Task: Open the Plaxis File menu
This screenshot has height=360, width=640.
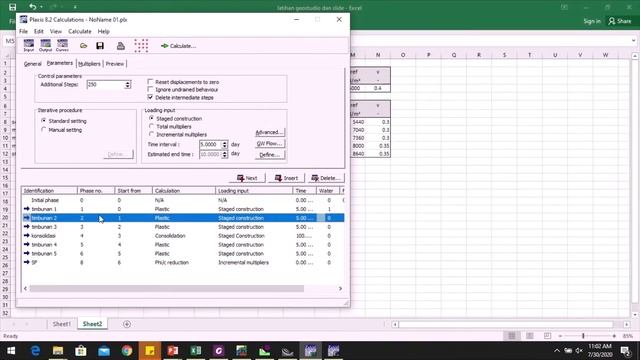Action: (24, 31)
